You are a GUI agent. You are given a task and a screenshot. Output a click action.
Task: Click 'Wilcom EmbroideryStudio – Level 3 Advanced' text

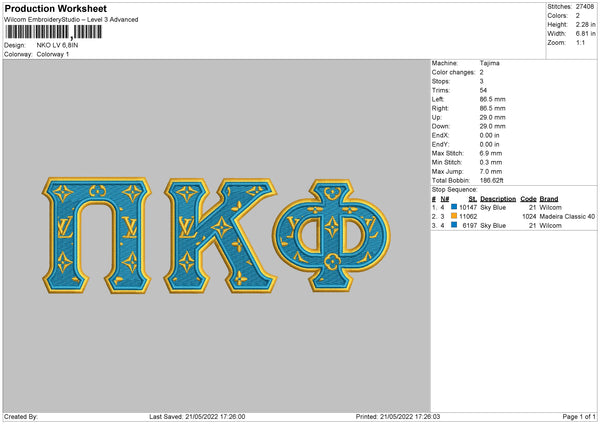click(71, 20)
